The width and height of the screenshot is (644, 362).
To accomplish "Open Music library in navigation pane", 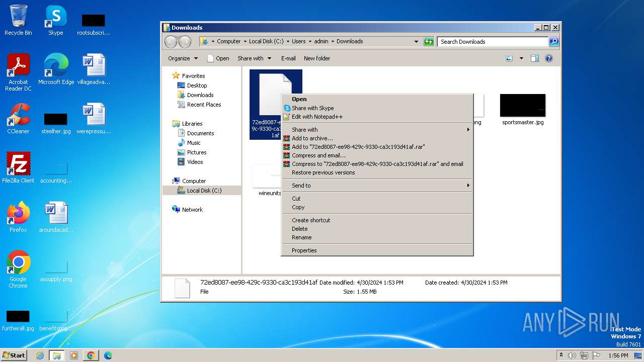I will click(x=194, y=143).
